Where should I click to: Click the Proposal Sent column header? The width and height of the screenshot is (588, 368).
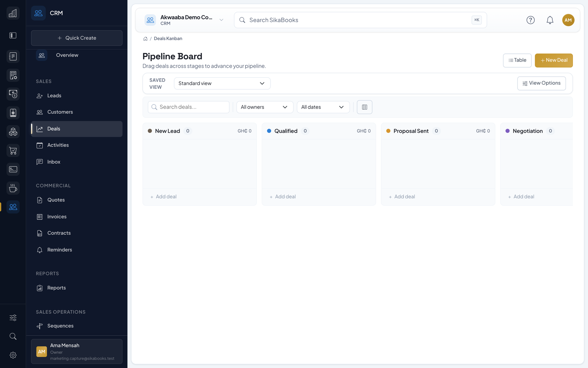[x=438, y=131]
